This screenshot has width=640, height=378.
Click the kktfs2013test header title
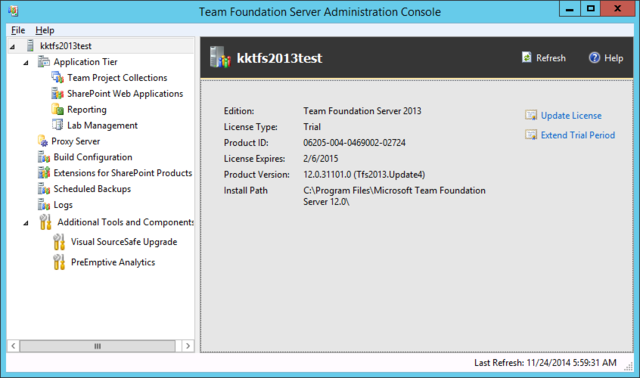point(280,58)
